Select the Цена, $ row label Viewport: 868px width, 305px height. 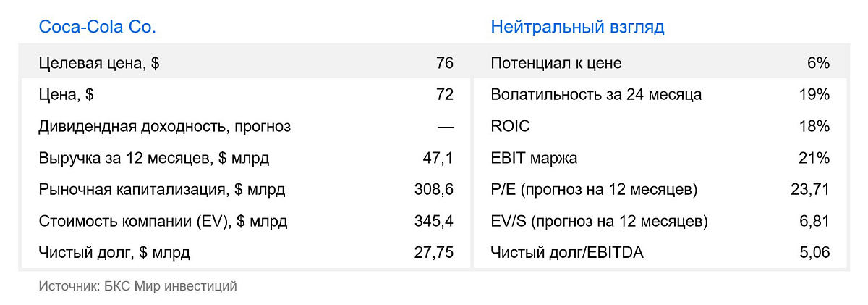[x=67, y=95]
